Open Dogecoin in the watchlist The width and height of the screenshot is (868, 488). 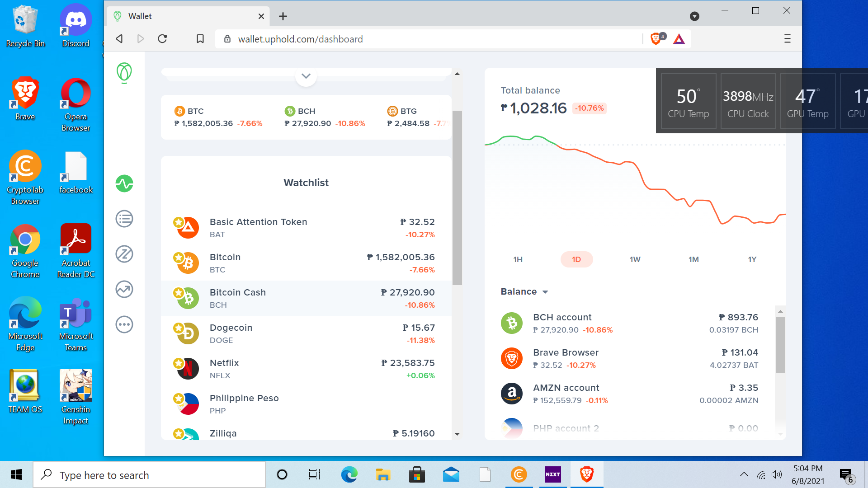(306, 333)
